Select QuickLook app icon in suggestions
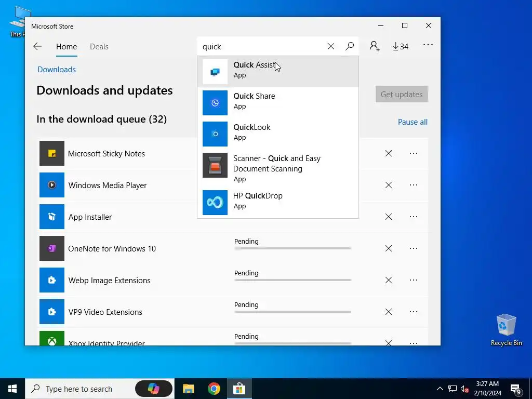532x399 pixels. [x=215, y=134]
